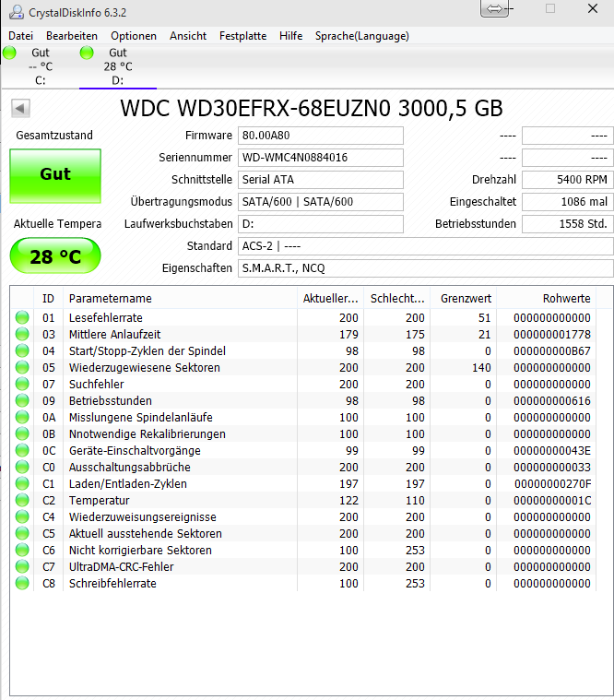Click the Eigenschaften field S.M.A.R.T., NCQ

coord(426,268)
